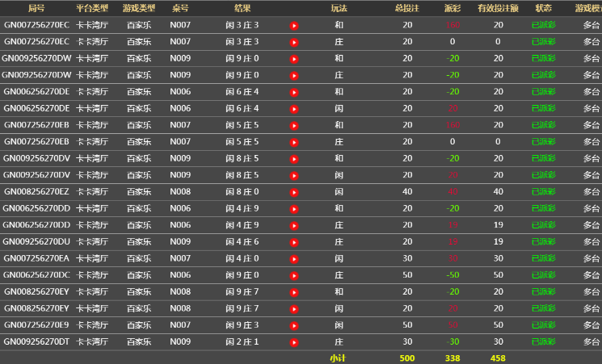Select the 玩法 column header
Viewport: 602px width, 364px height.
click(x=339, y=8)
